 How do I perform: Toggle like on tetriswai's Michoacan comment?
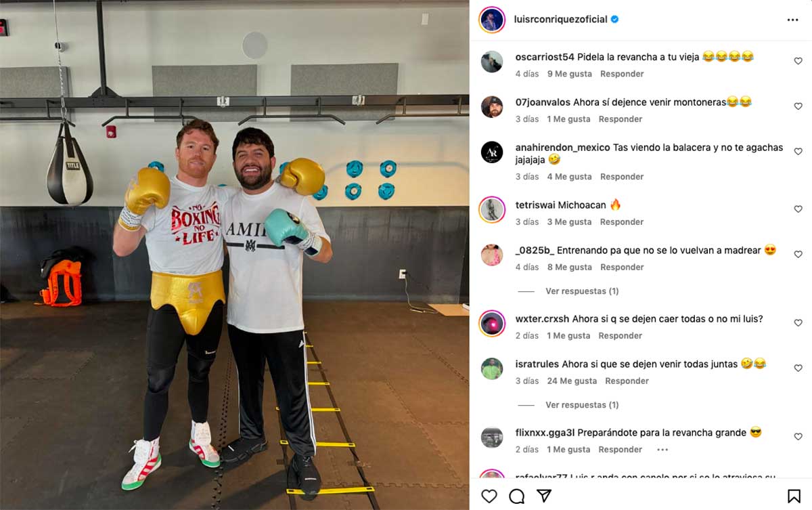tap(798, 209)
